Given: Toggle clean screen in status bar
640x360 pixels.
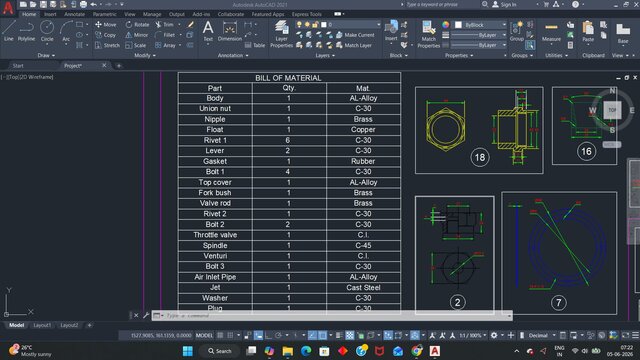Looking at the screenshot, I should [x=625, y=336].
